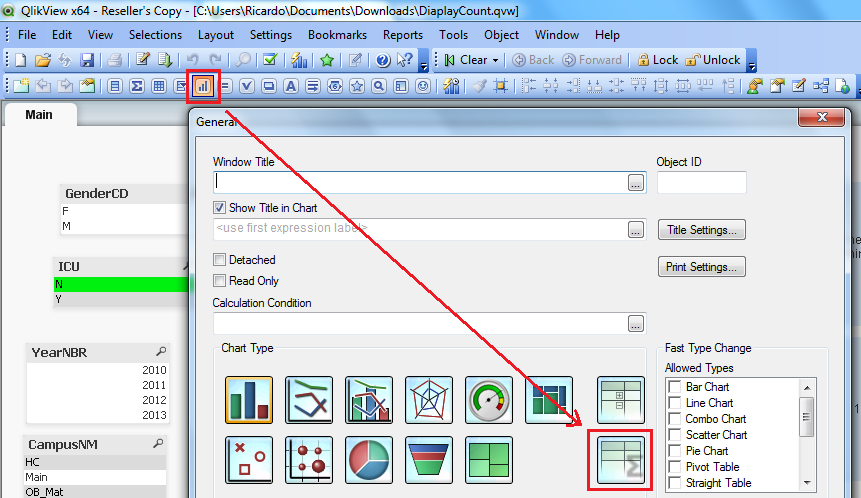This screenshot has width=861, height=498.
Task: Click the Print icon in the toolbar
Action: coord(114,60)
